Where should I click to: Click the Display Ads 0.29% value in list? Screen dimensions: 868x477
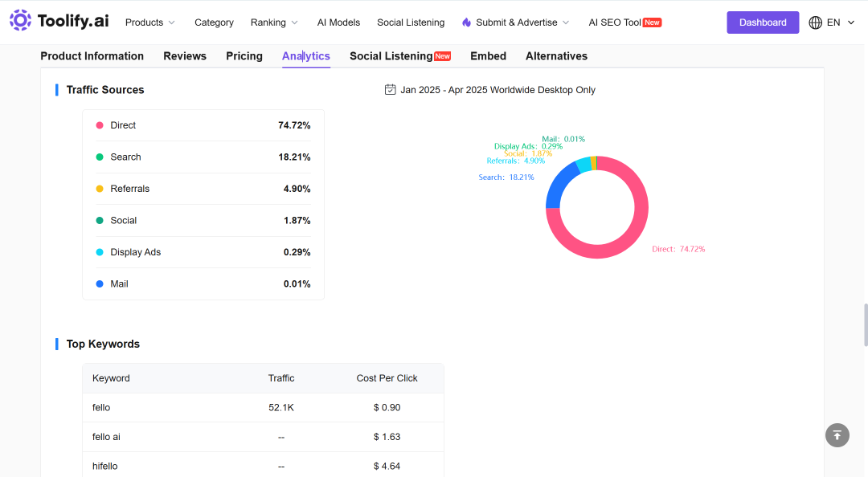pos(297,252)
